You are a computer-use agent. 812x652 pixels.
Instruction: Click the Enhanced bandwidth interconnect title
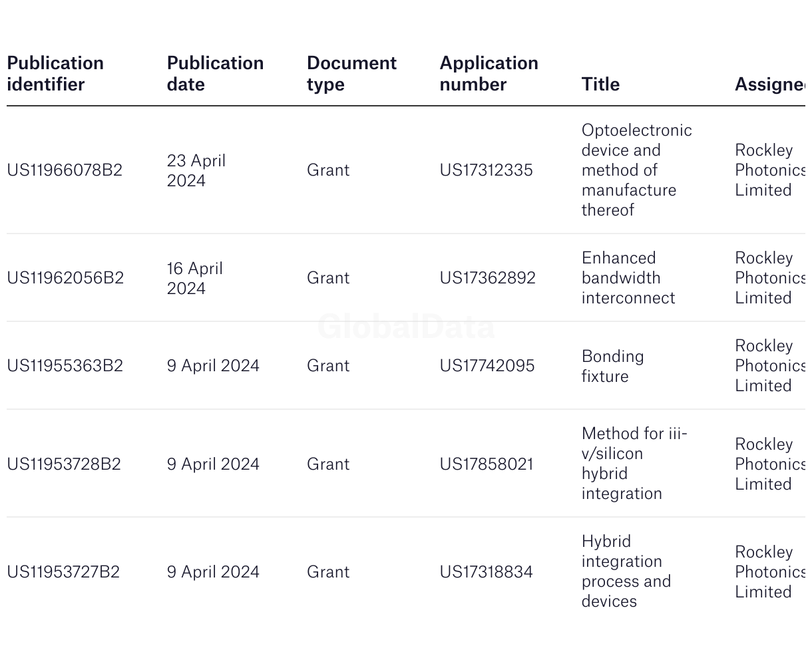(x=628, y=278)
